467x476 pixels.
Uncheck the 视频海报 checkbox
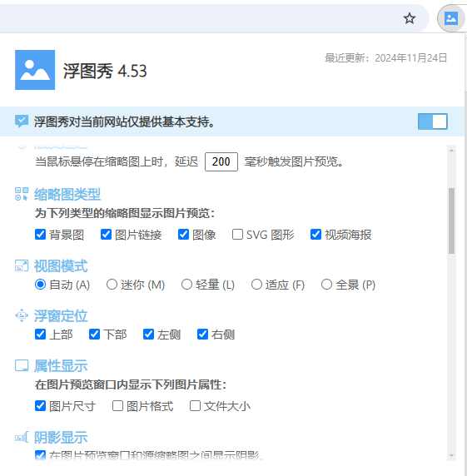(315, 235)
